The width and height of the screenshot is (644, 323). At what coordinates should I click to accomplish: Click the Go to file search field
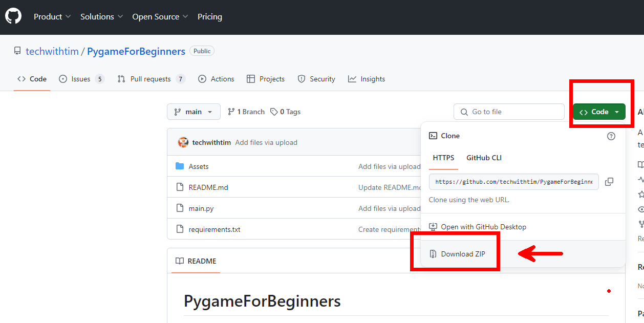(509, 112)
